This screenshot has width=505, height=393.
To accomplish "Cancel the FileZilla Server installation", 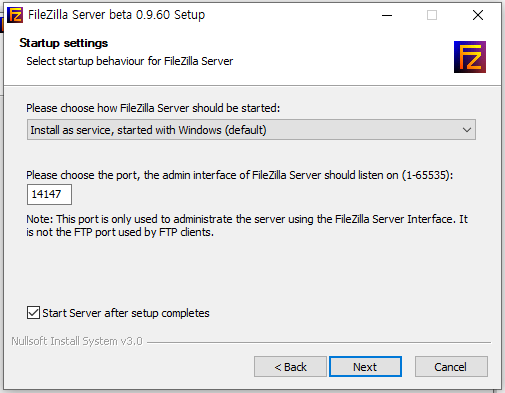I will tap(451, 367).
